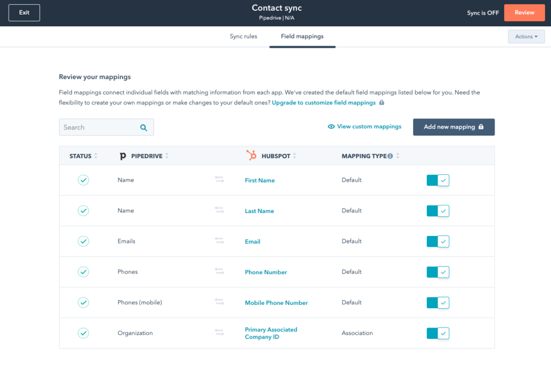Open the Phone Number property link
551x392 pixels.
tap(266, 272)
